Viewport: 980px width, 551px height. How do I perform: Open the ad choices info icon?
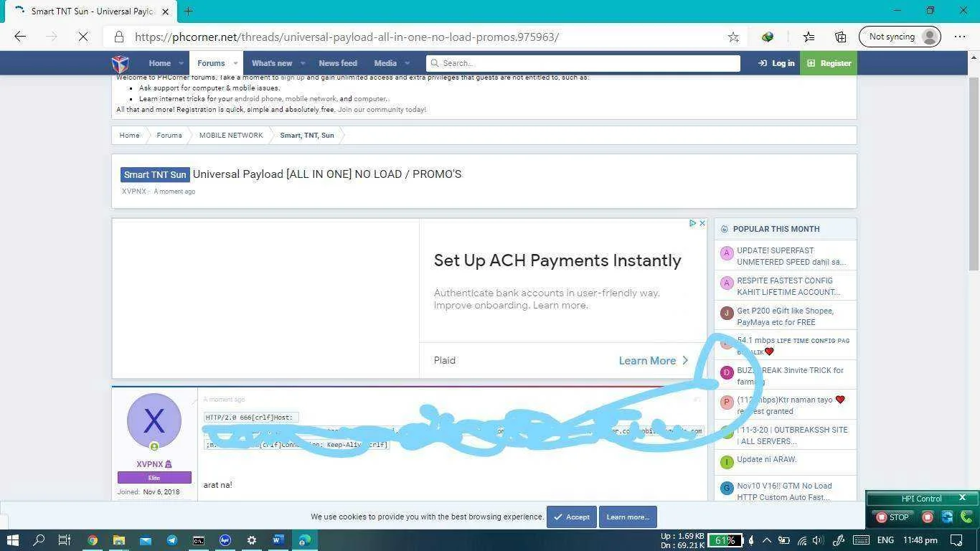(693, 223)
